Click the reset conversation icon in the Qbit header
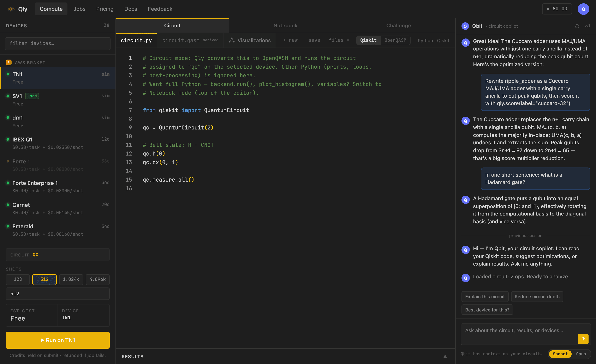This screenshot has height=364, width=596. point(577,26)
